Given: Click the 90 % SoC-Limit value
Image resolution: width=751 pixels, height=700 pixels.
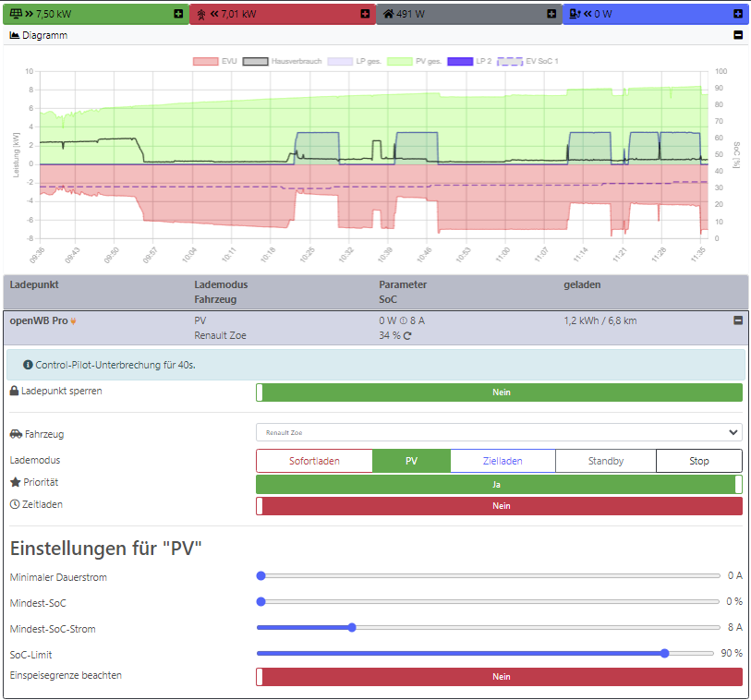Looking at the screenshot, I should click(x=732, y=653).
